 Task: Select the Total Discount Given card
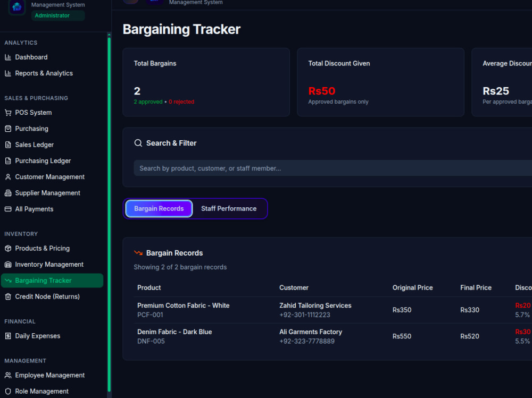tap(380, 82)
